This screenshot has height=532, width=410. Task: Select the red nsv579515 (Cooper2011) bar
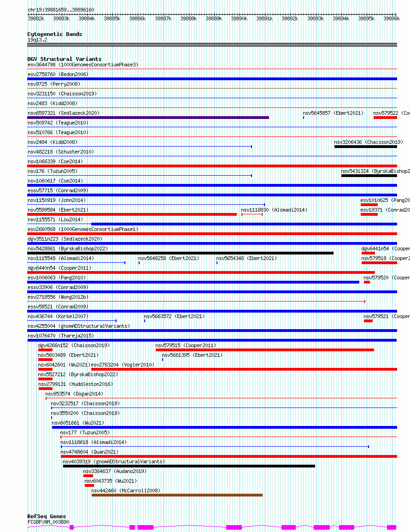pos(265,350)
